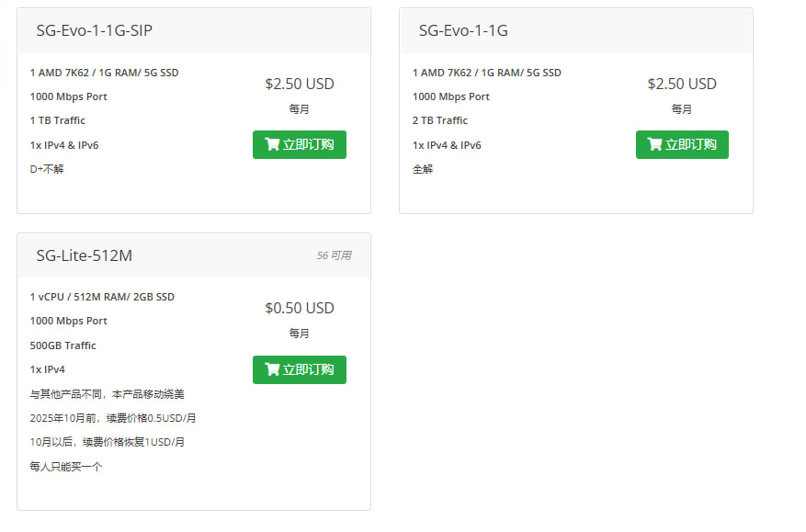Click the 500GB Traffic spec on SG-Lite-512M
The image size is (806, 532).
[x=62, y=345]
